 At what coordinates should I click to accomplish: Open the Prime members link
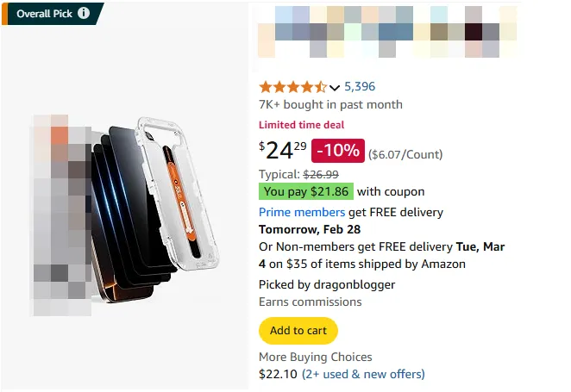[302, 212]
